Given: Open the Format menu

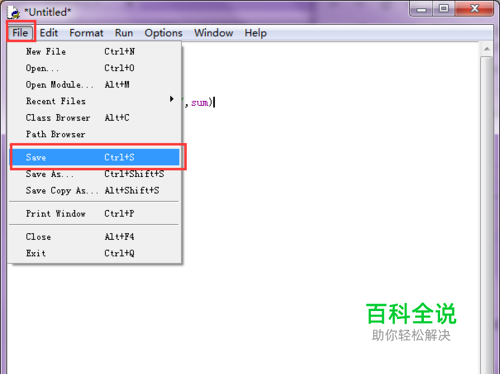Looking at the screenshot, I should tap(86, 33).
